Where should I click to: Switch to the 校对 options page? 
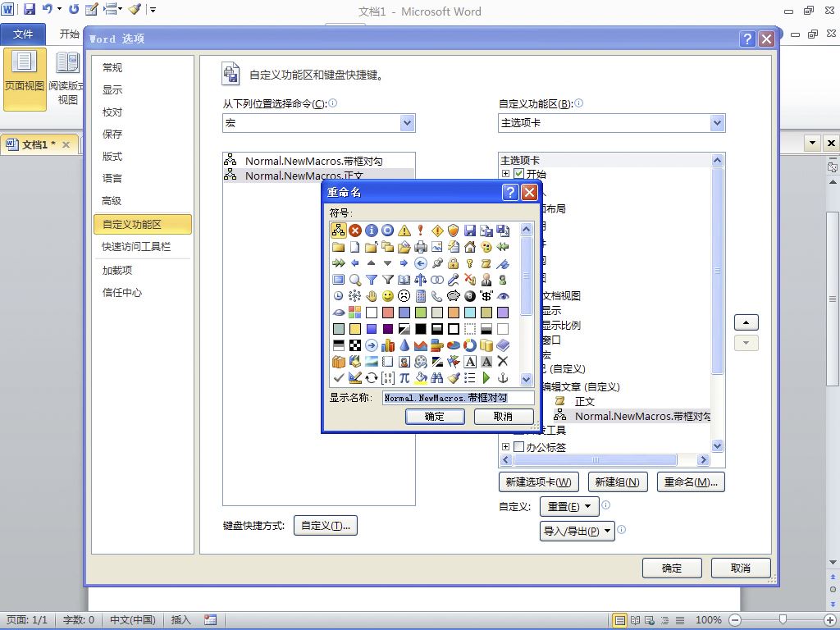112,112
